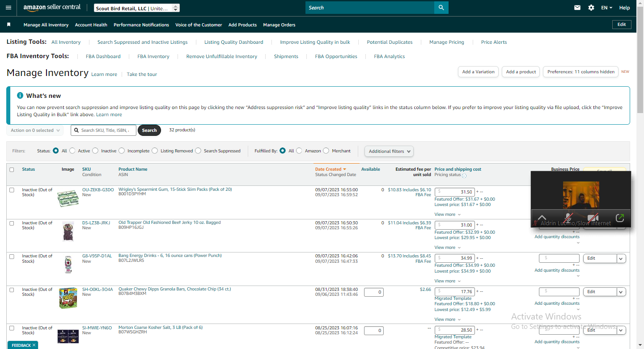Select the Search Suppressed status filter

coord(198,151)
